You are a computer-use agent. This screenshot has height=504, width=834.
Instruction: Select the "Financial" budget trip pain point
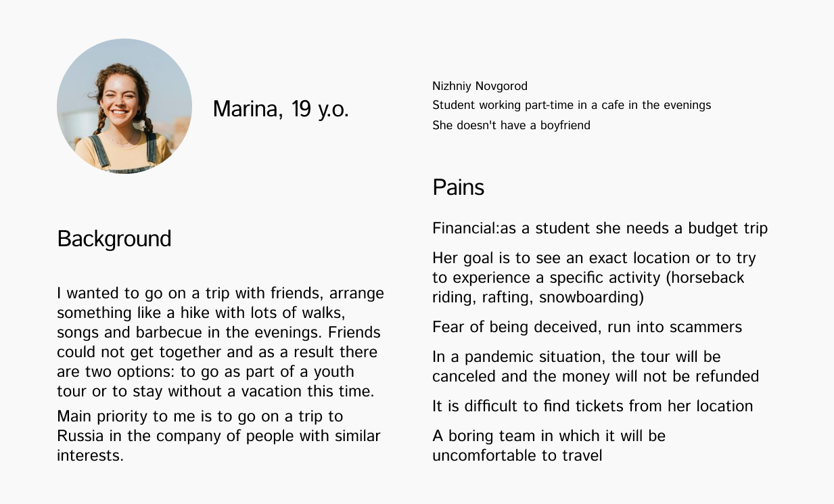pos(600,229)
